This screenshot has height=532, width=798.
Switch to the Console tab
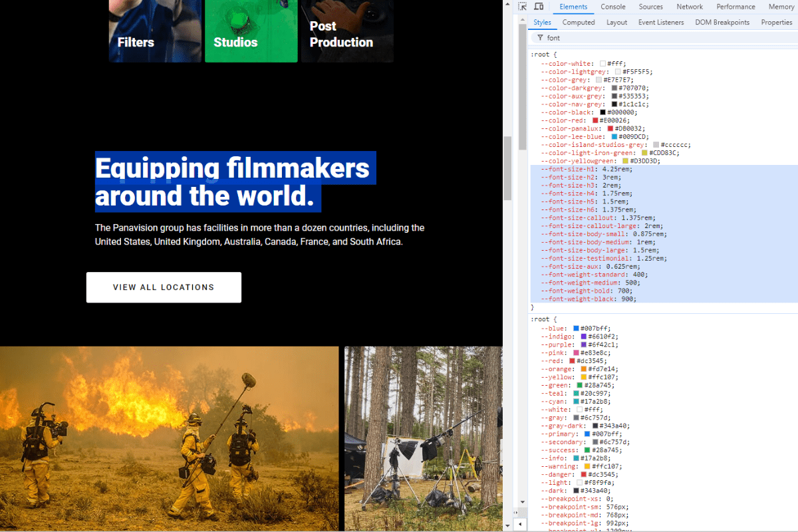612,7
